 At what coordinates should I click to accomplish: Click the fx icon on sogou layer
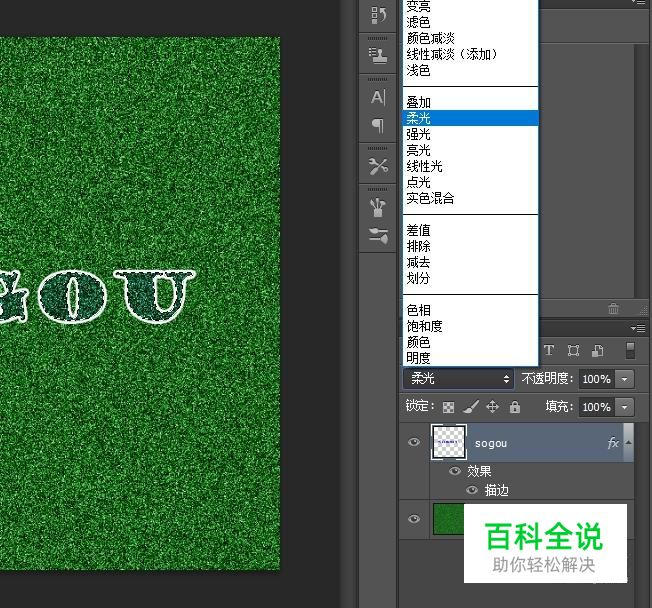click(x=613, y=443)
